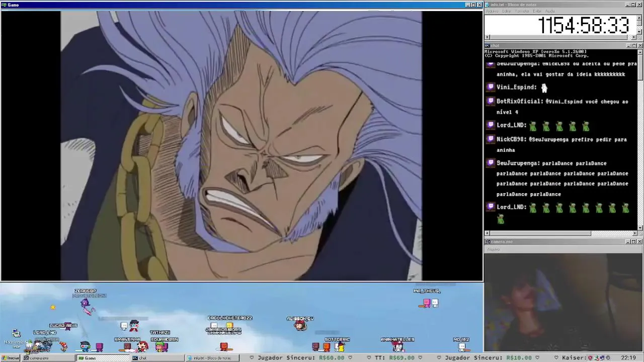Click the Game window title bar icon

click(x=4, y=5)
